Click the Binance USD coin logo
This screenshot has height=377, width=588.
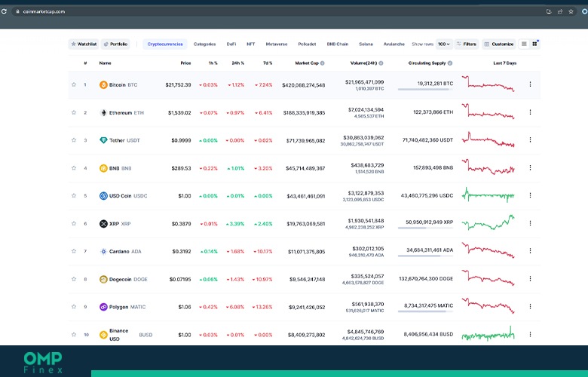tap(103, 335)
